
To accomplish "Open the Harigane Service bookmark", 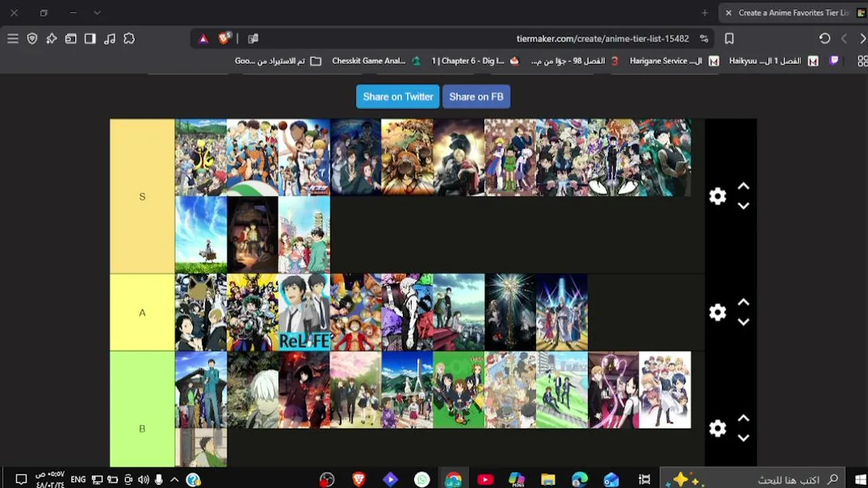I will [x=674, y=61].
